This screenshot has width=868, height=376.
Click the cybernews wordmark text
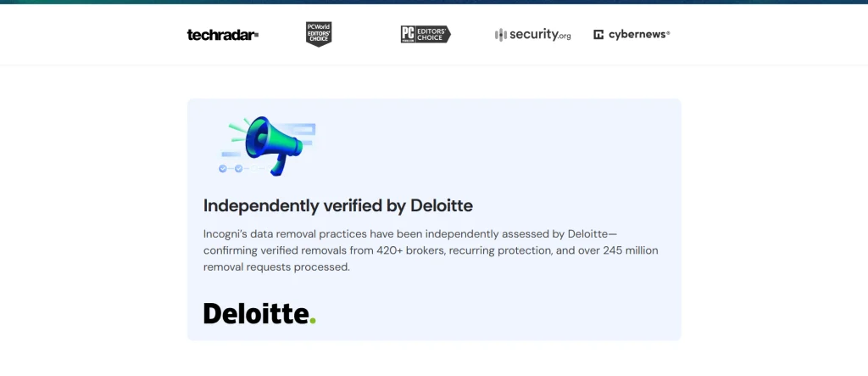[x=638, y=35]
